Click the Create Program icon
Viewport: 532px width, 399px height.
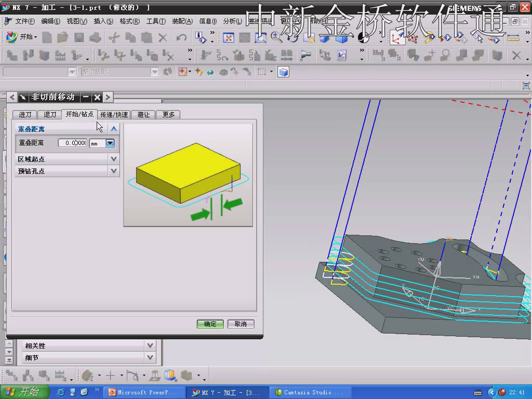pos(12,55)
